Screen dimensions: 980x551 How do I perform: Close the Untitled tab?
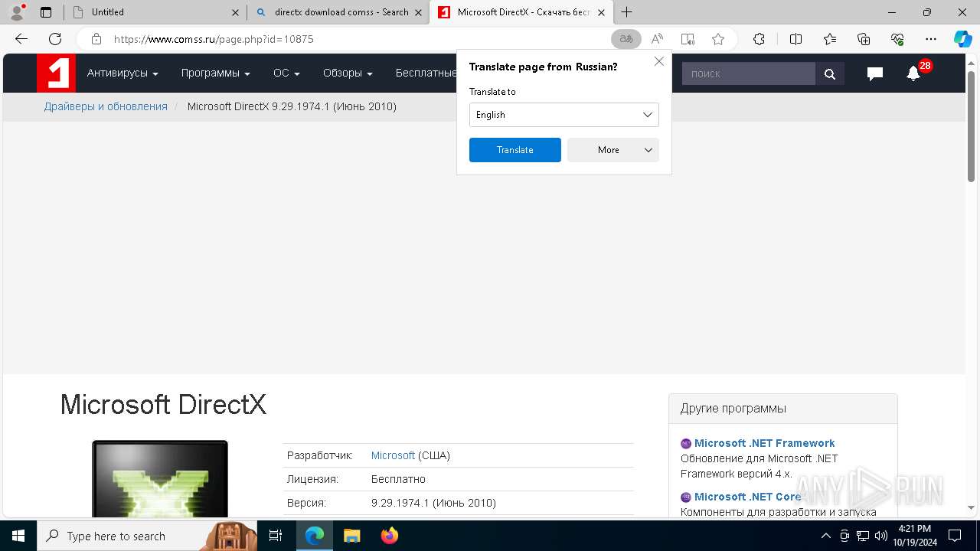coord(235,12)
